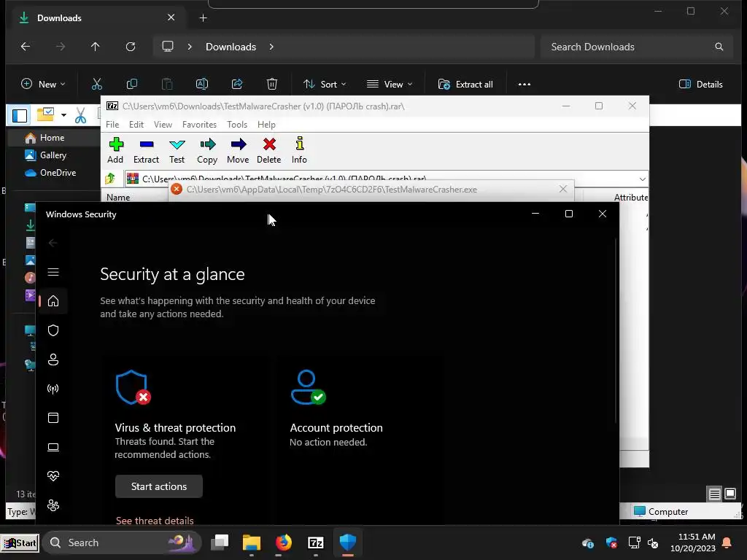Click Name column header in 7-Zip
This screenshot has width=747, height=560.
(x=118, y=197)
